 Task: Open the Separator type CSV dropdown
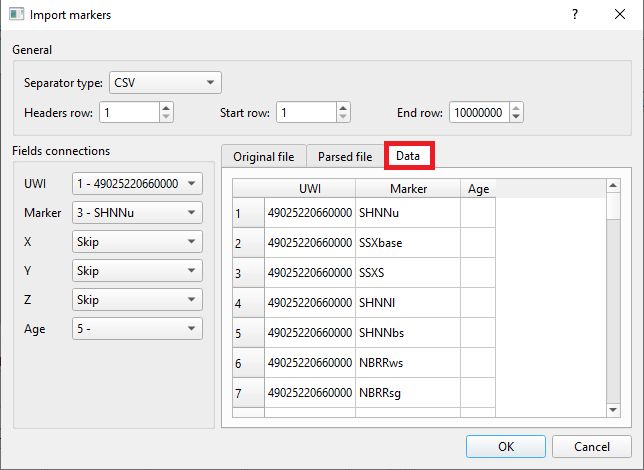coord(165,83)
